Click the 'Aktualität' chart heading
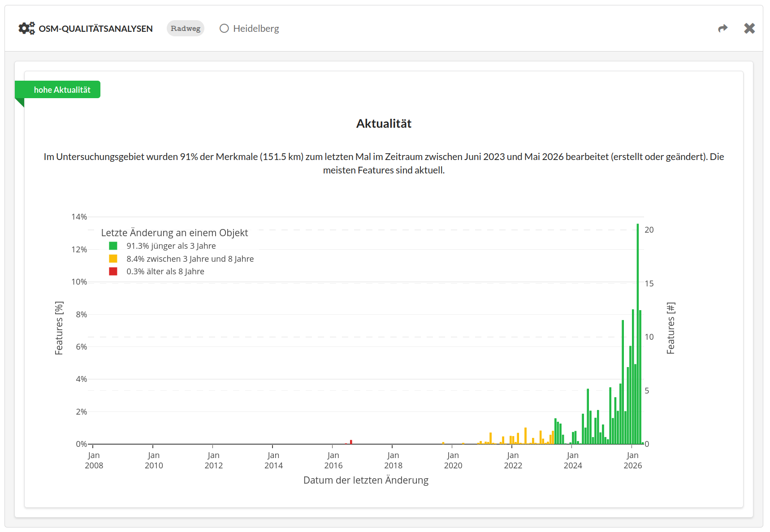The image size is (770, 532). (384, 124)
